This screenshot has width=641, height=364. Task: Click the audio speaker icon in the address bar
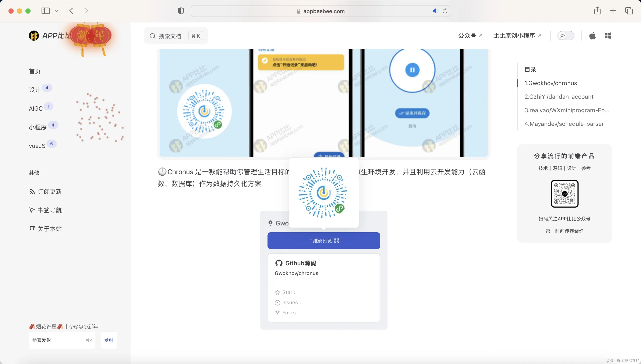[435, 11]
